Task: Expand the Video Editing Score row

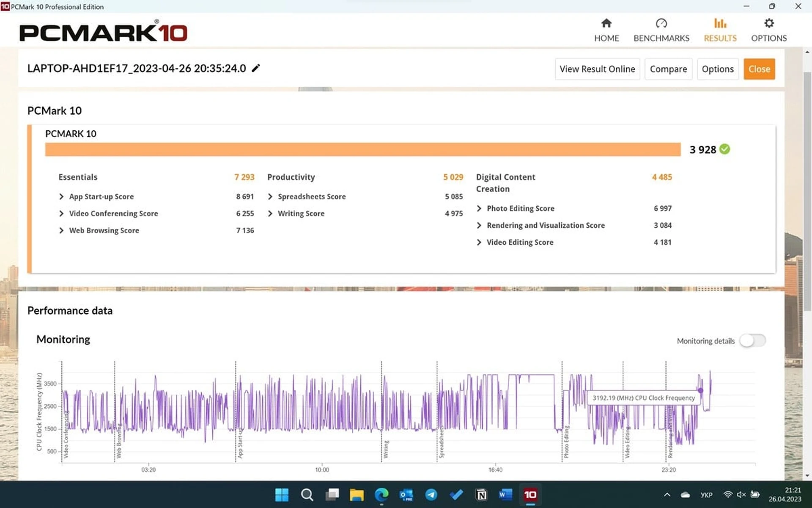Action: (x=479, y=242)
